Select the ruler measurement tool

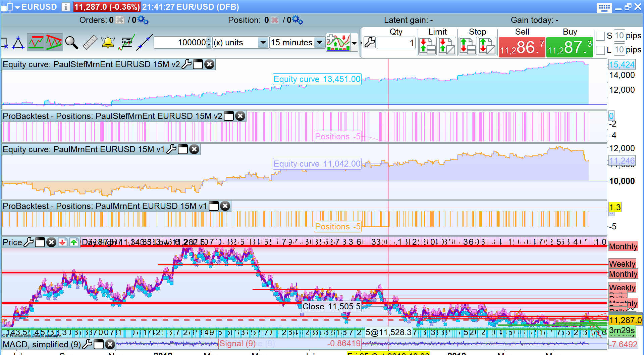pyautogui.click(x=90, y=43)
